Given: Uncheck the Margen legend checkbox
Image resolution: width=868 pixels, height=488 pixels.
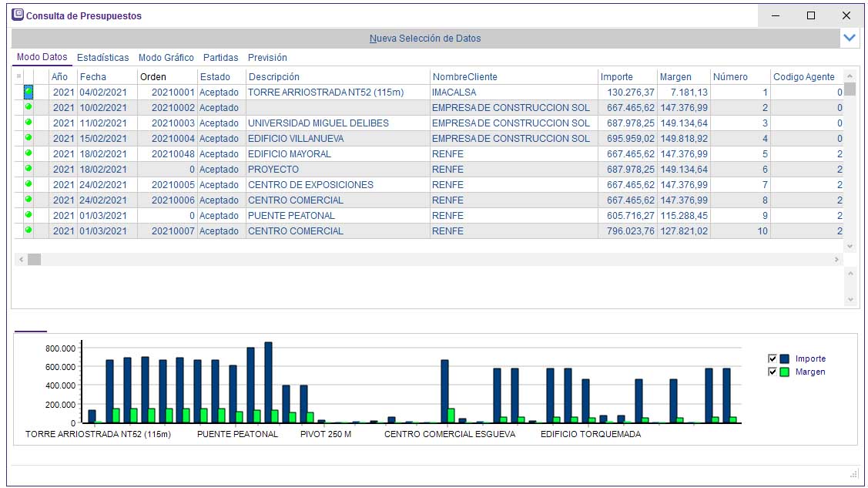Looking at the screenshot, I should click(772, 372).
